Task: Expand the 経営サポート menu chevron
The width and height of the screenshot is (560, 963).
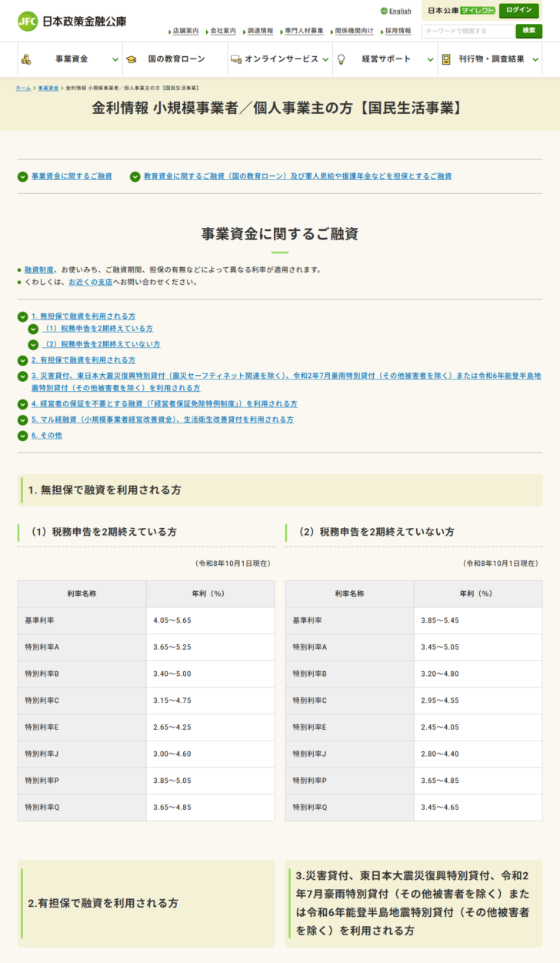Action: pos(430,59)
